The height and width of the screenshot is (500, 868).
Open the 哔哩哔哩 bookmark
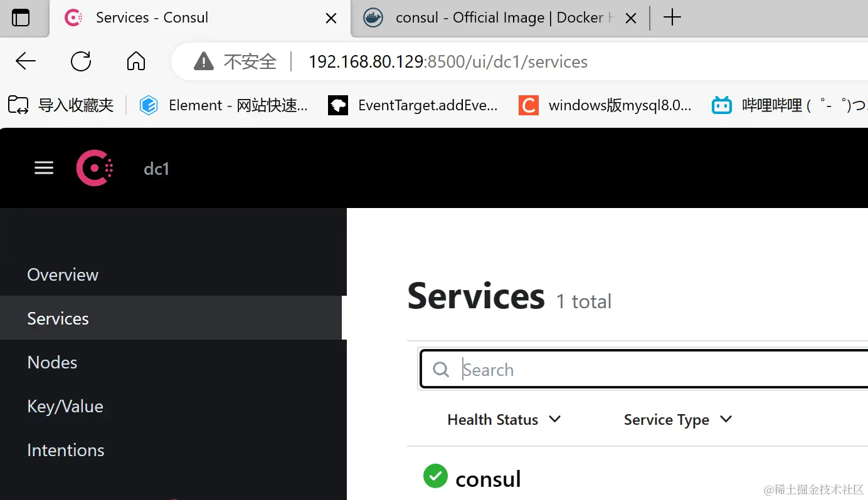[789, 105]
